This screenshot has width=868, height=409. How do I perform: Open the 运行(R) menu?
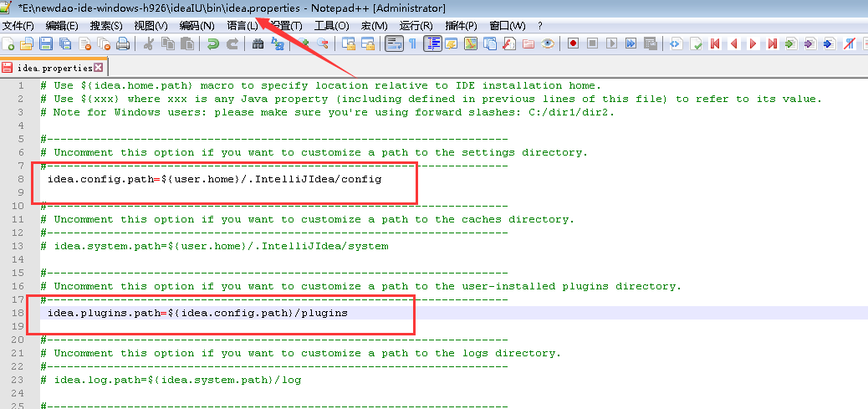(416, 25)
